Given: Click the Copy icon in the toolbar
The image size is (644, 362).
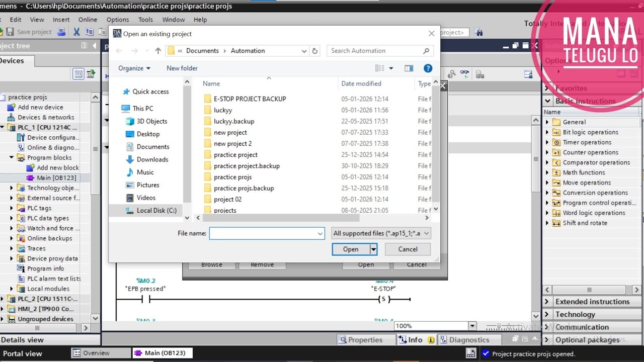Looking at the screenshot, I should coord(89,32).
